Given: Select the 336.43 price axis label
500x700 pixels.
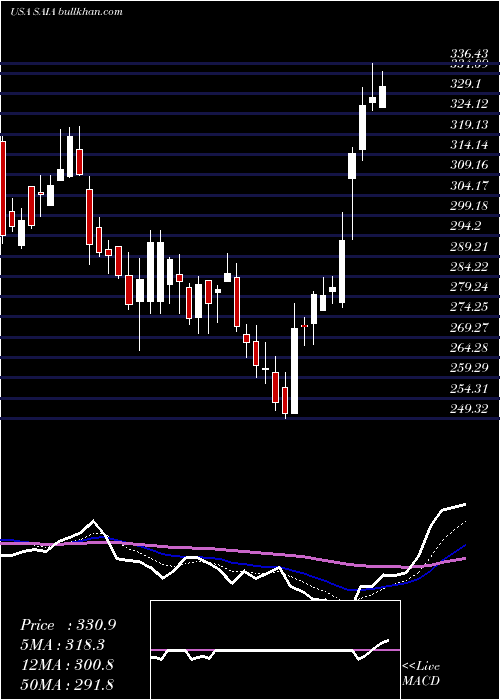Looking at the screenshot, I should (x=469, y=54).
